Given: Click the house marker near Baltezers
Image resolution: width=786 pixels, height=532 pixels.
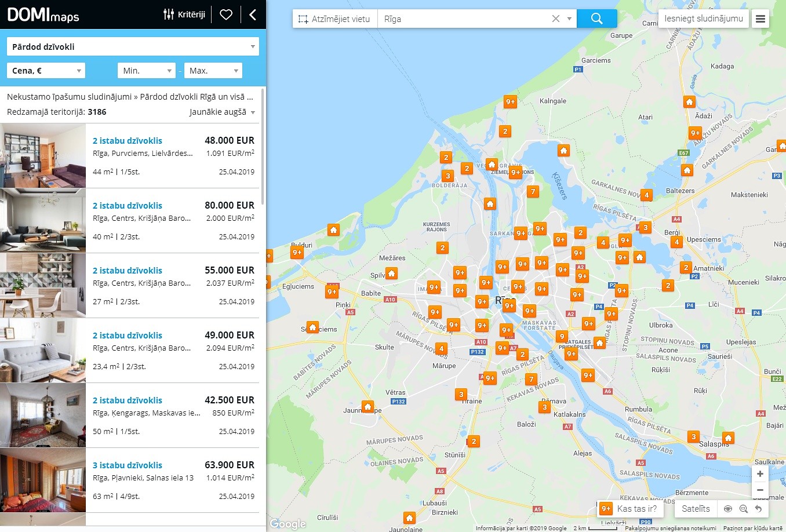Looking at the screenshot, I should pyautogui.click(x=687, y=170).
